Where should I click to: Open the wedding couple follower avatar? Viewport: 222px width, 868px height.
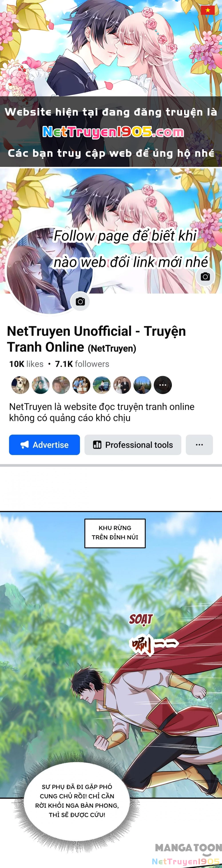click(122, 385)
